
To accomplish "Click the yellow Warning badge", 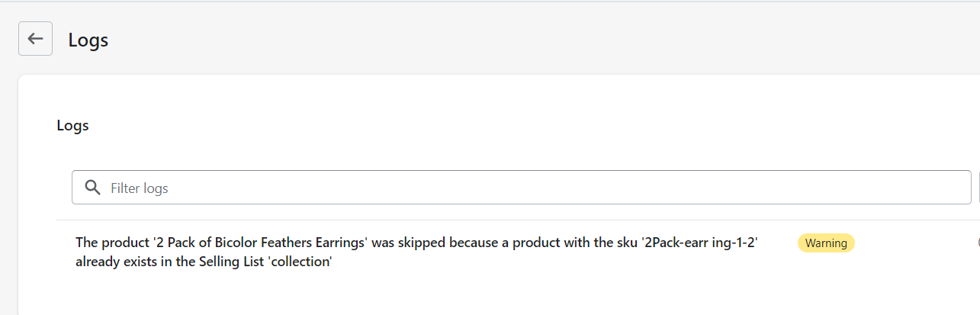I will click(x=826, y=243).
